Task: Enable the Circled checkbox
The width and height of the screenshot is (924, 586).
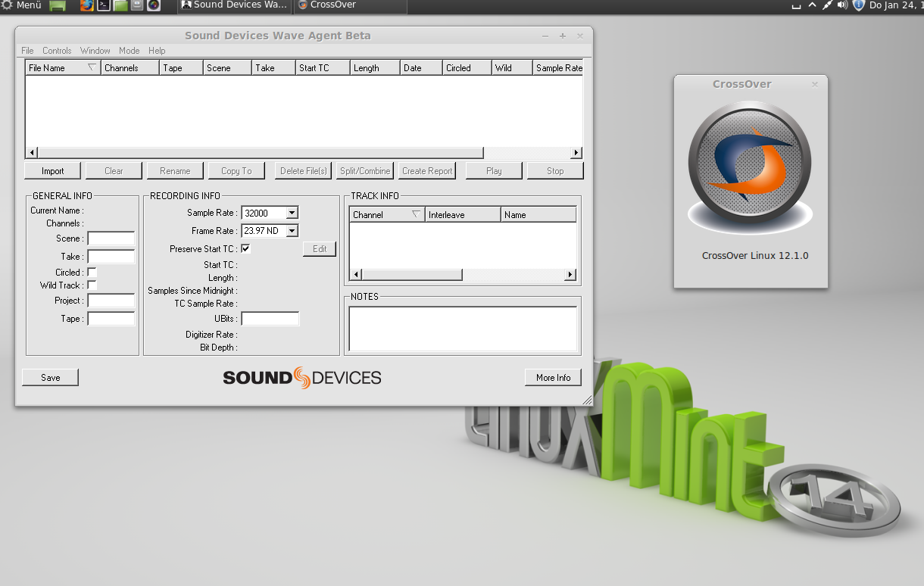Action: 92,272
